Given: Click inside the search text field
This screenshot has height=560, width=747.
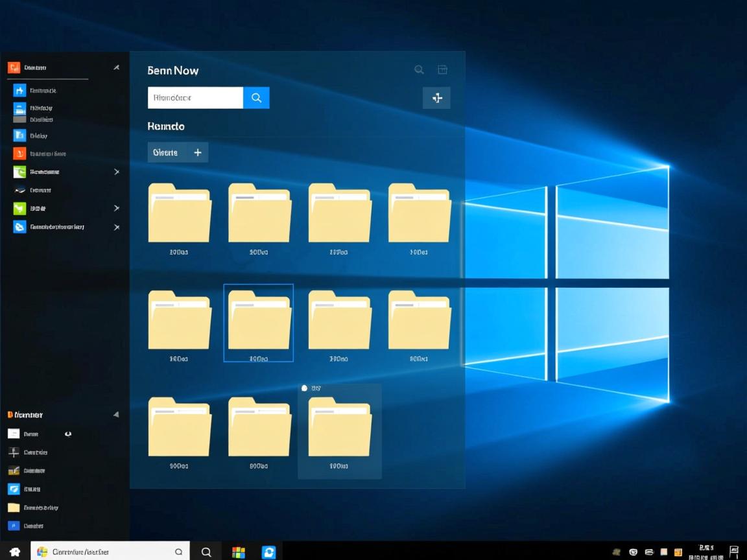Looking at the screenshot, I should 195,98.
